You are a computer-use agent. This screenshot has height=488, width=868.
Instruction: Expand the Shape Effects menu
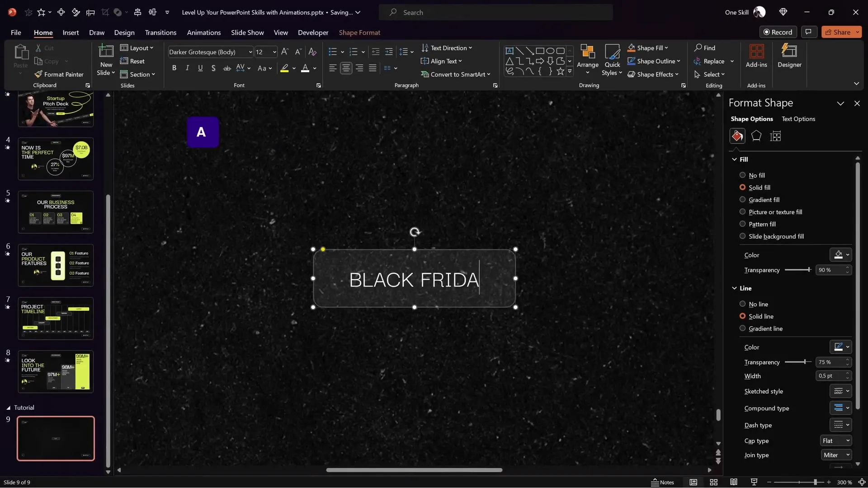coord(653,74)
